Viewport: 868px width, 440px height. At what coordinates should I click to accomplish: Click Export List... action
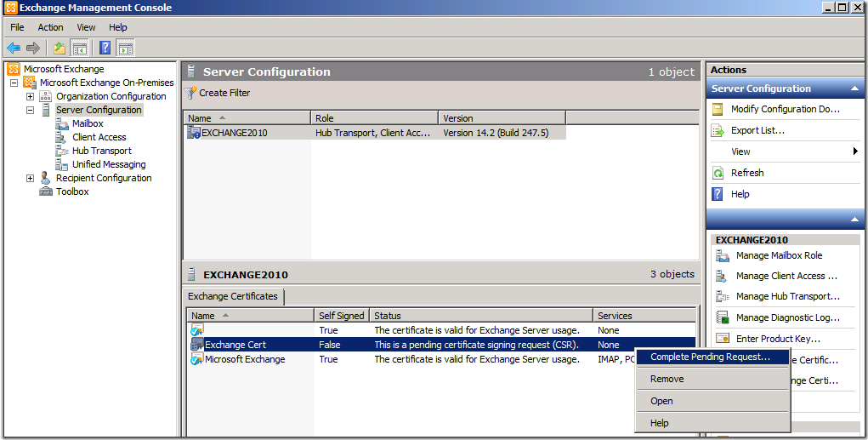pyautogui.click(x=757, y=131)
